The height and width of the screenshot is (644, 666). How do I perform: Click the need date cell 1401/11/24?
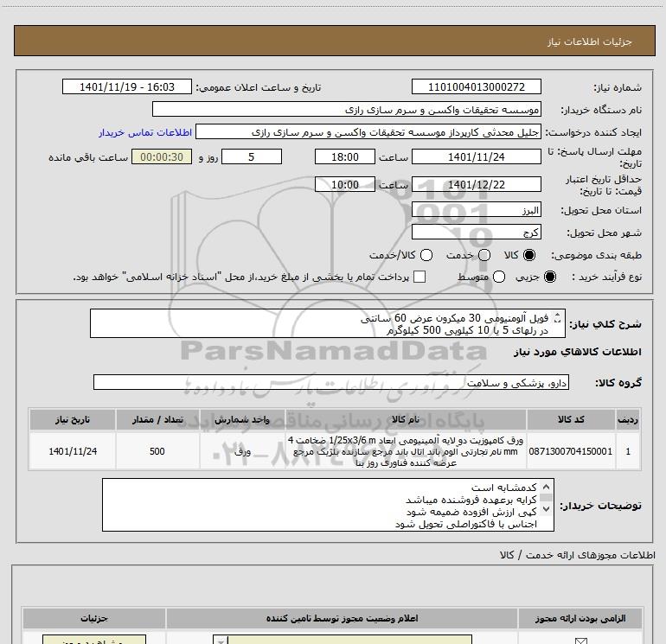click(x=73, y=451)
